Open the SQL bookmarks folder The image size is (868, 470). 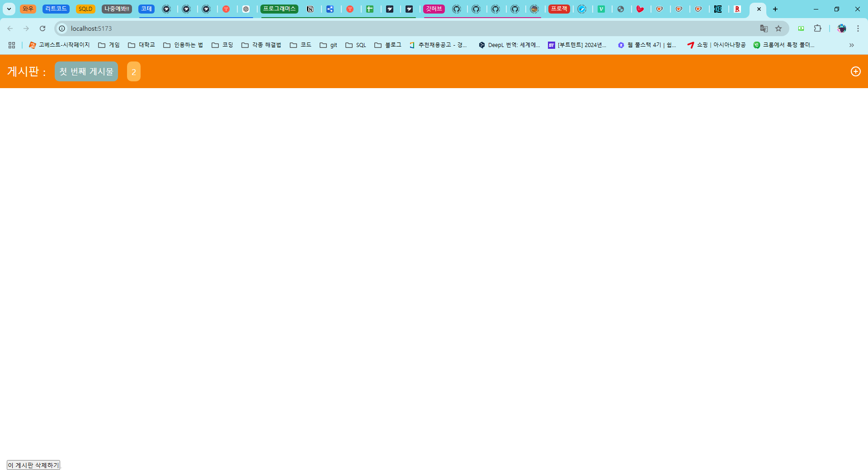click(x=356, y=45)
